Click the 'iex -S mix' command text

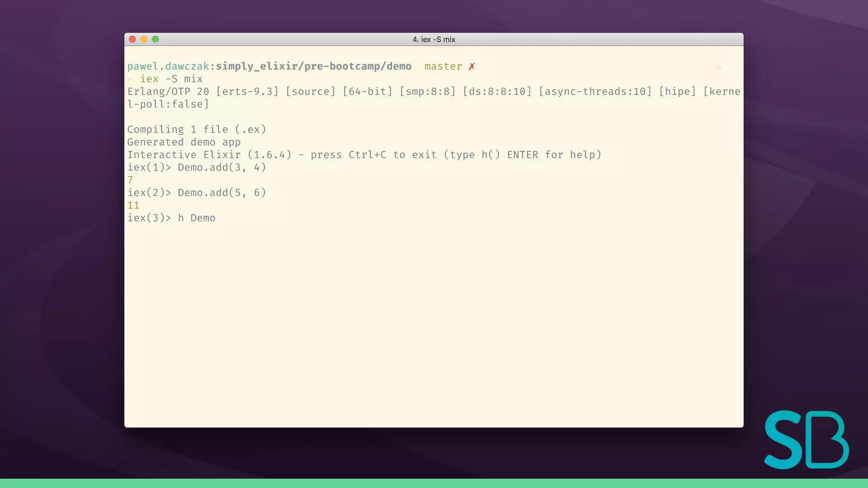171,79
